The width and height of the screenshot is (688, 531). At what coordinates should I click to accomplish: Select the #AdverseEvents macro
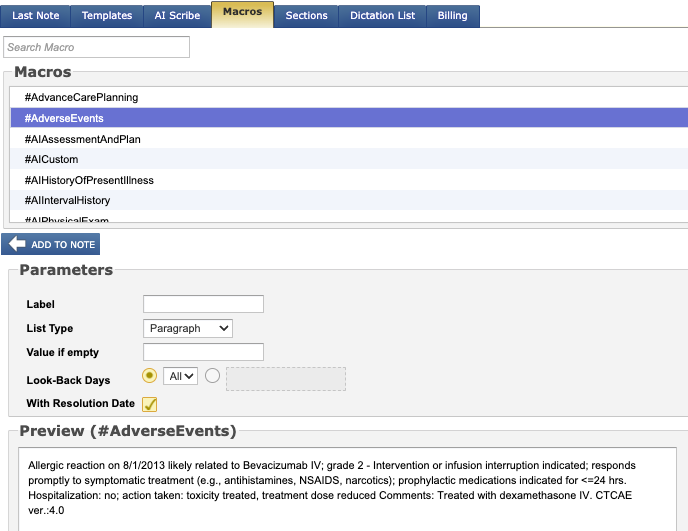pos(66,118)
